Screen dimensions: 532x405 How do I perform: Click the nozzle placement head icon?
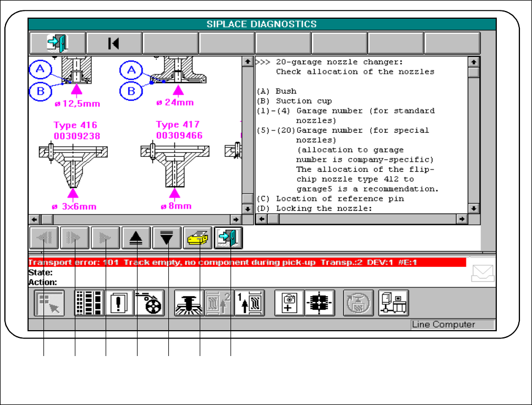(x=189, y=303)
